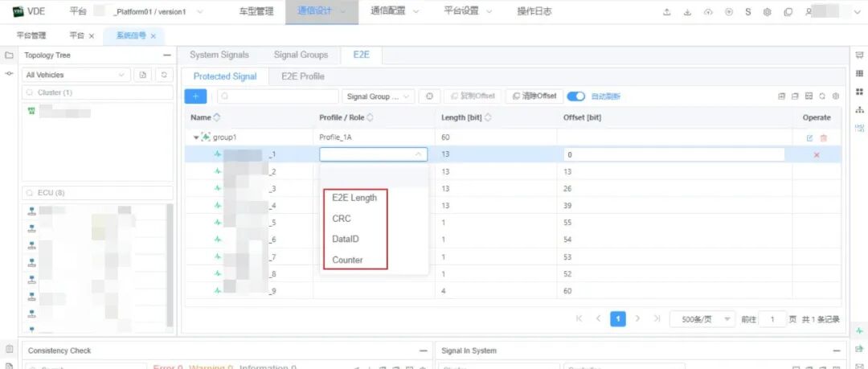Click the cloud upload icon
Image resolution: width=868 pixels, height=369 pixels.
coord(708,12)
